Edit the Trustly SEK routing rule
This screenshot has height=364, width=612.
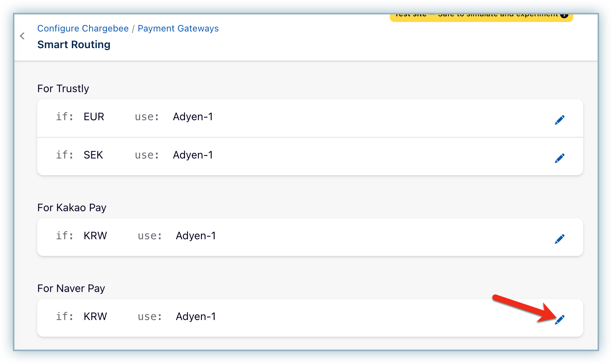pos(560,158)
